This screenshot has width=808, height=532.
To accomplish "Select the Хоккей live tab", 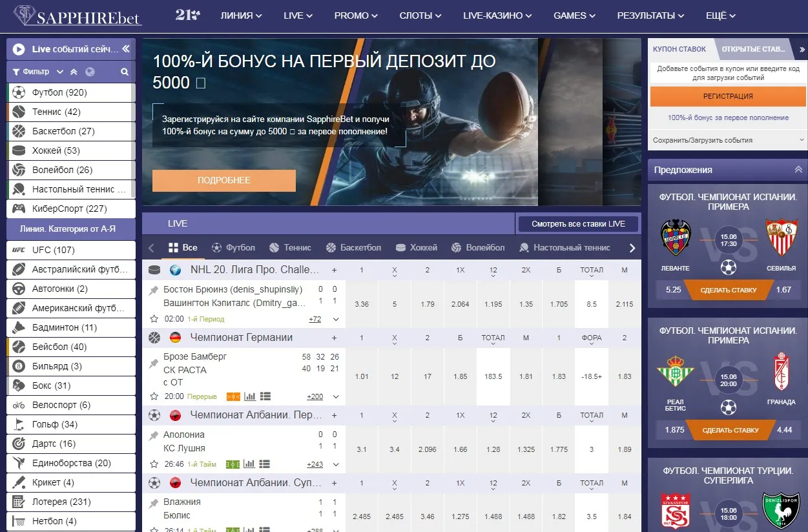I will click(x=416, y=247).
